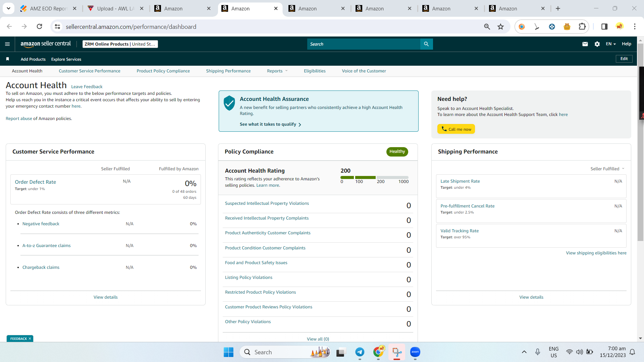Click the Amazon Seller Central logo
644x362 pixels.
point(46,44)
